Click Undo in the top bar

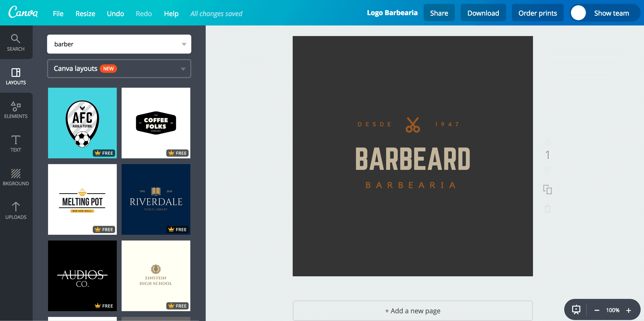pos(115,13)
